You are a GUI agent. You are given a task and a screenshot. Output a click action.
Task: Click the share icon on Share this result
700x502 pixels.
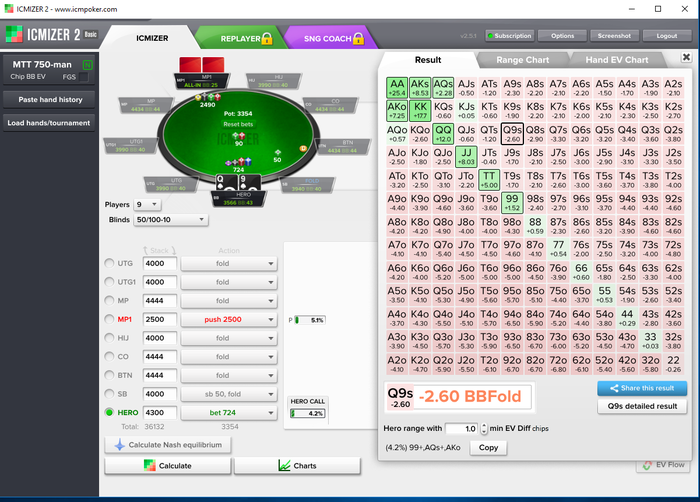pos(614,388)
